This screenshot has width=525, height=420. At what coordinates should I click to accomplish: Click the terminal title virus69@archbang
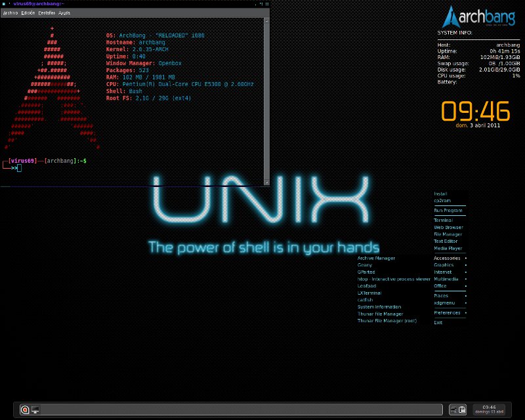click(39, 4)
